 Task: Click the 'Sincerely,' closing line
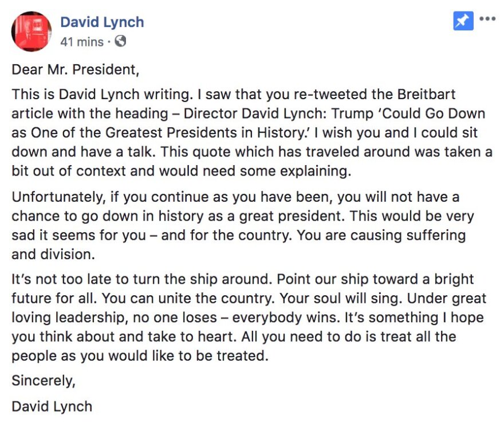coord(44,381)
